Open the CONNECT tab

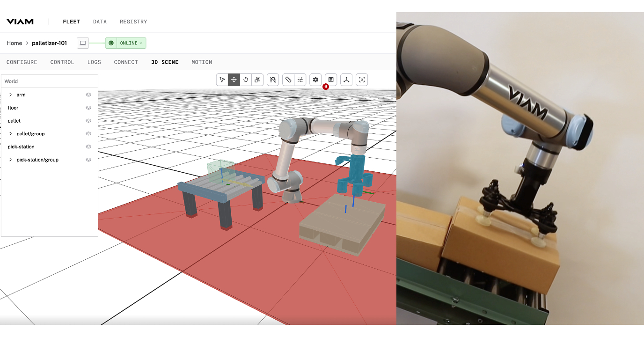coord(126,62)
